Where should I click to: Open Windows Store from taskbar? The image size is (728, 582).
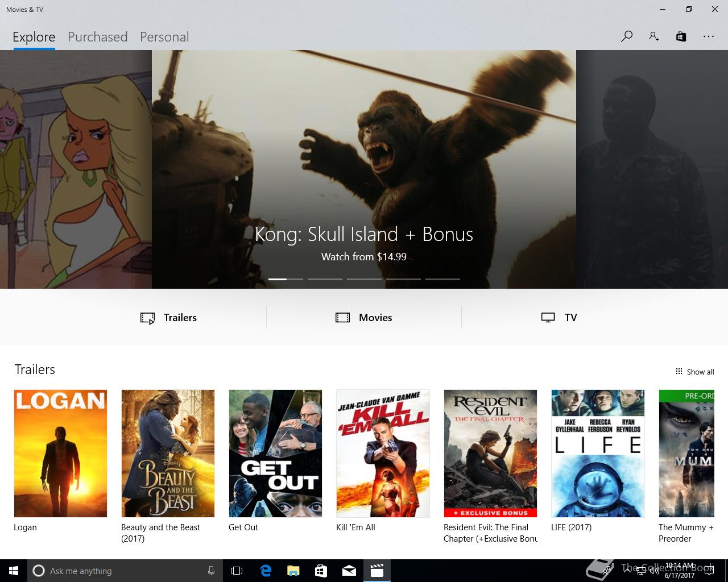point(321,571)
